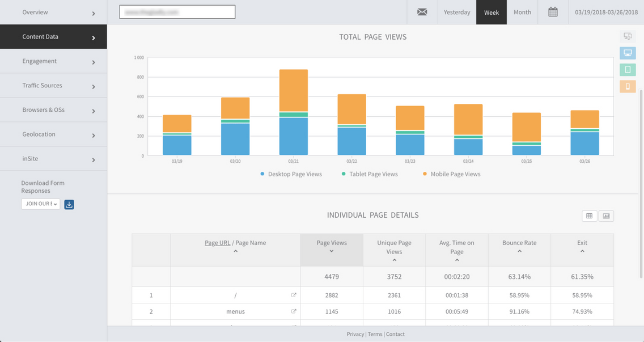Select the Yesterday time range tab
This screenshot has height=342, width=644.
click(x=456, y=12)
